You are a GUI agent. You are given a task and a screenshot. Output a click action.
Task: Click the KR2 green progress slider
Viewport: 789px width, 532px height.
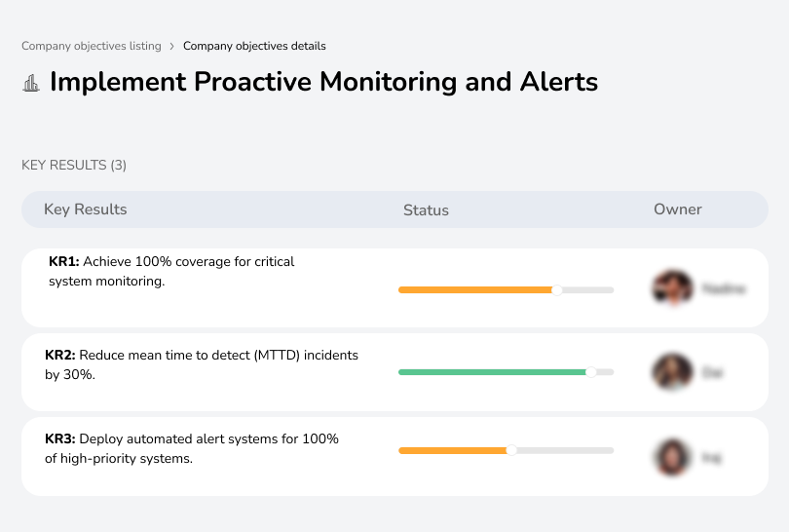506,372
